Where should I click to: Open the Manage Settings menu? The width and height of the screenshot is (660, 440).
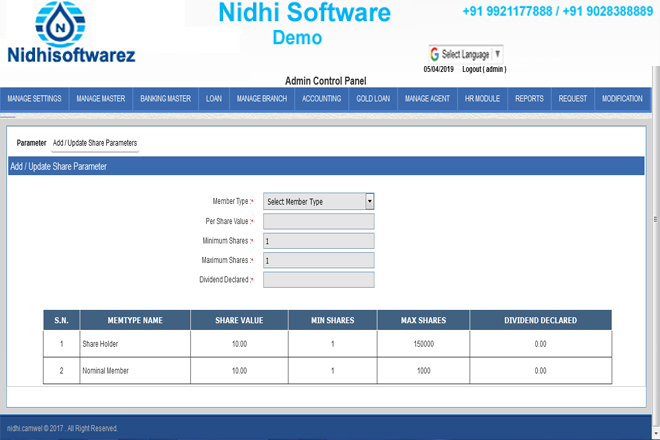[35, 99]
